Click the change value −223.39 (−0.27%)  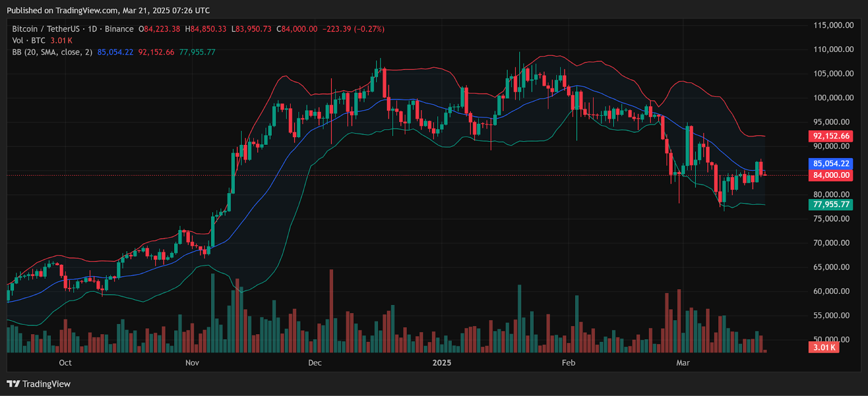pyautogui.click(x=353, y=29)
